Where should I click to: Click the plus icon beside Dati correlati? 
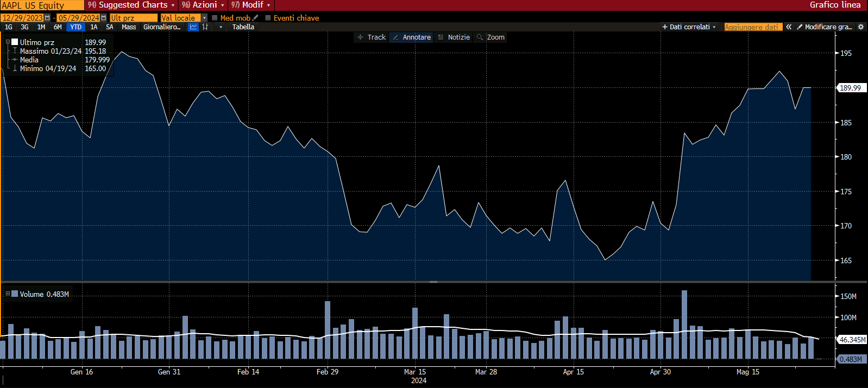coord(664,27)
